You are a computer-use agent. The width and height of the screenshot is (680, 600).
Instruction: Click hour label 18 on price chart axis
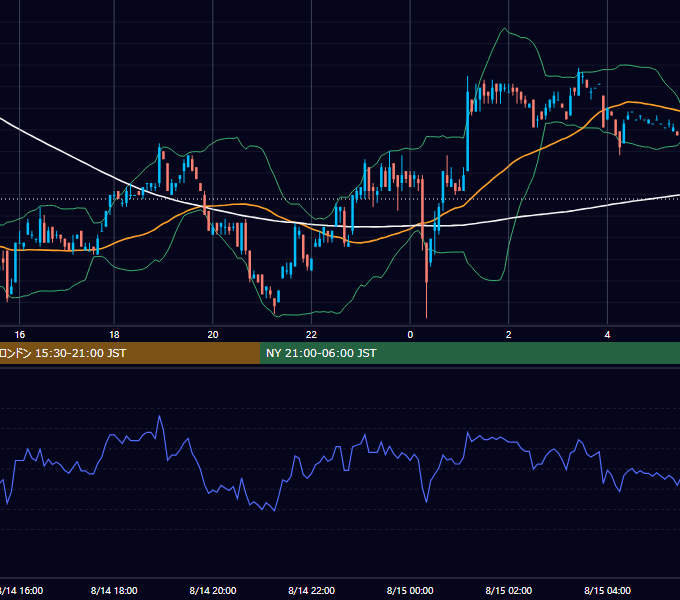pyautogui.click(x=114, y=334)
